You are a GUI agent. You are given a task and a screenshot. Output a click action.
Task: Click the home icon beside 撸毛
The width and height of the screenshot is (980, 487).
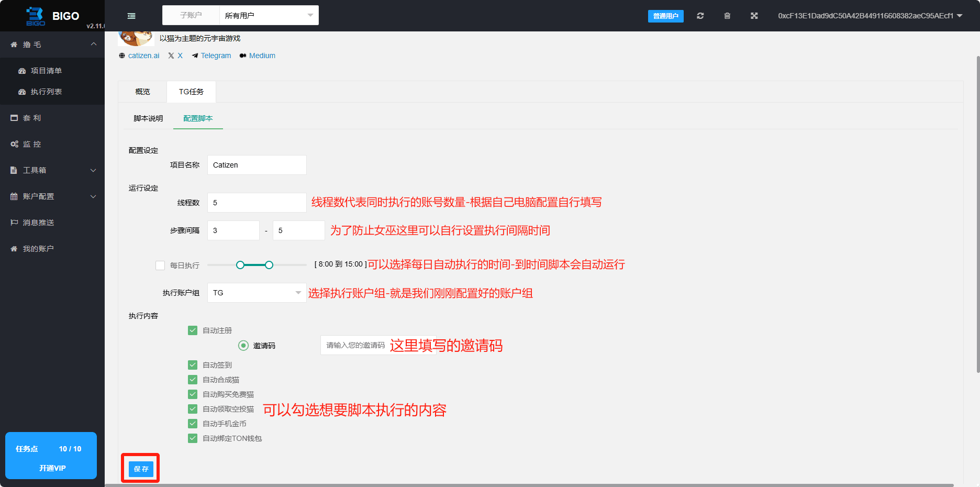coord(14,45)
